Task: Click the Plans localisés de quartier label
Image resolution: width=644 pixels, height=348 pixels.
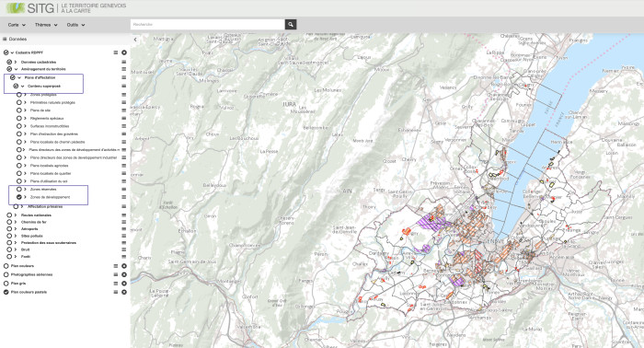Action: (51, 173)
